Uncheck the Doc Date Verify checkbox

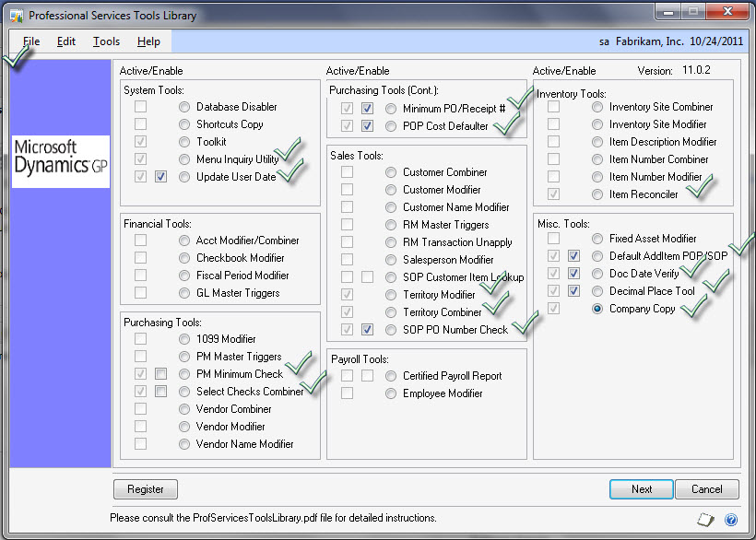tap(573, 274)
